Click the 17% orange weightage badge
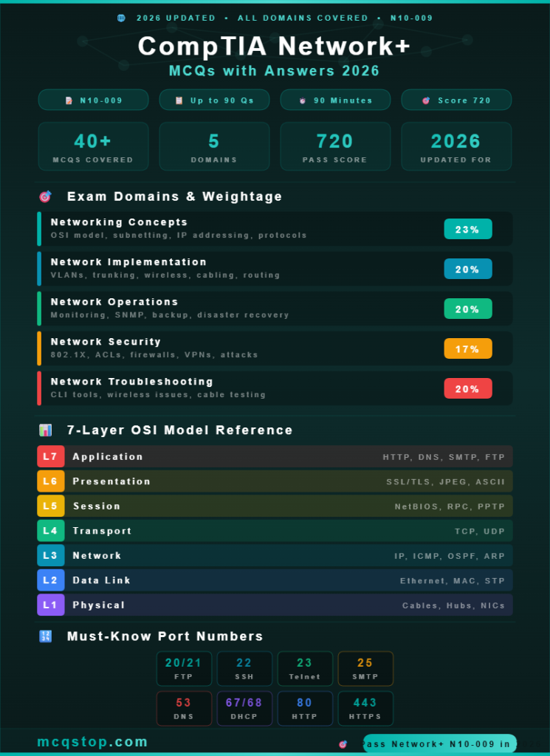Image resolution: width=550 pixels, height=756 pixels. click(468, 348)
